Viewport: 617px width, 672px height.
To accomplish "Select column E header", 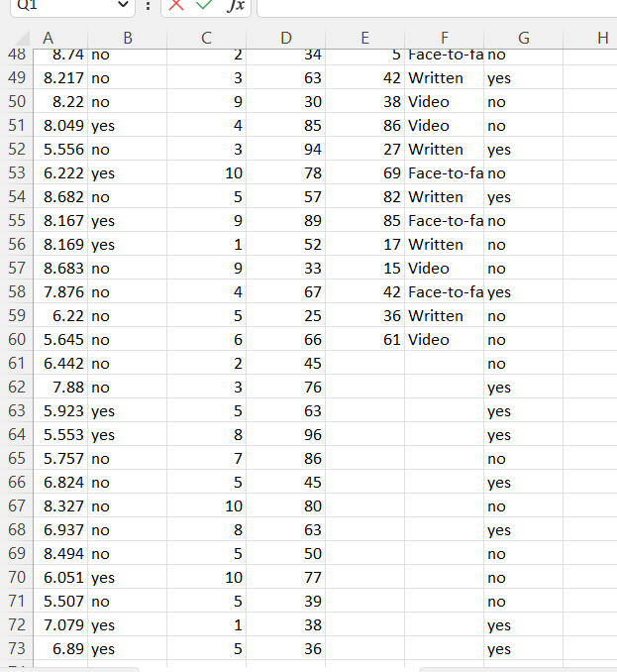I will coord(364,38).
